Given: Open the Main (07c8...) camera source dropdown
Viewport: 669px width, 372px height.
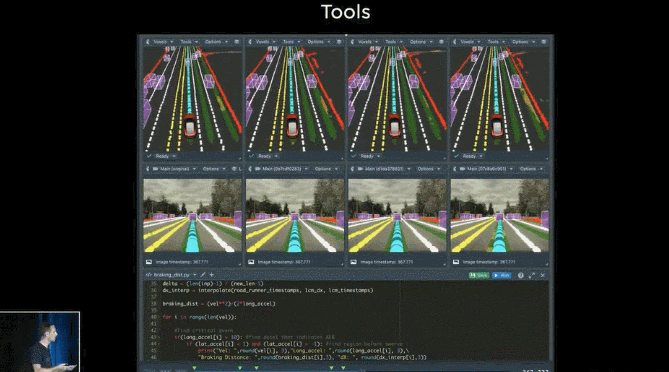Looking at the screenshot, I should (489, 169).
